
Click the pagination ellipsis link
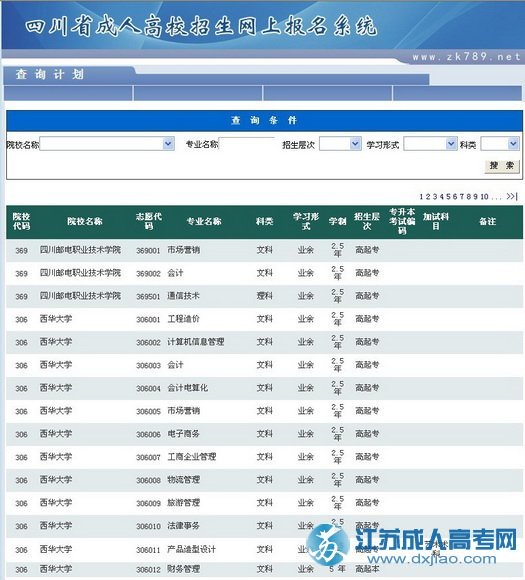(497, 197)
